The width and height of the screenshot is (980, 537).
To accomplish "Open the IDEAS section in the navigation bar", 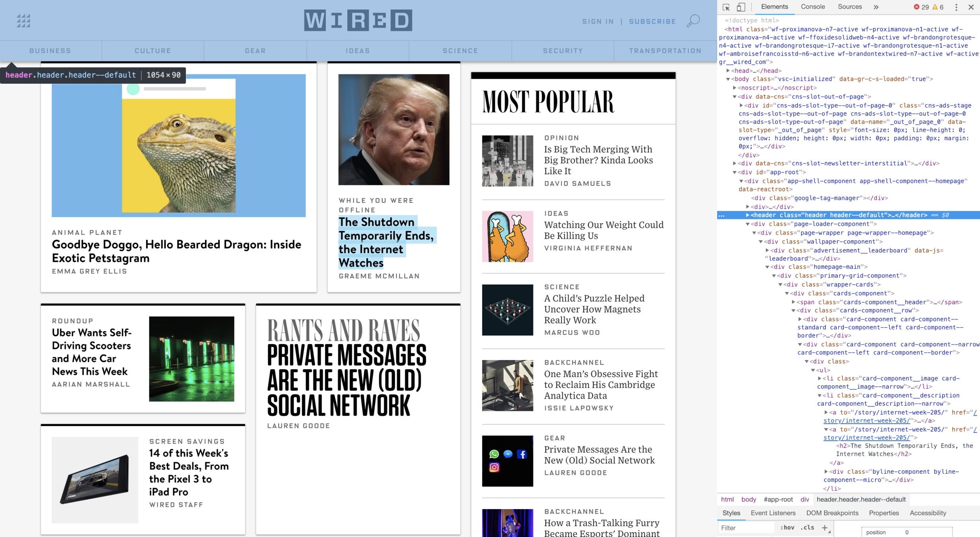I will tap(358, 51).
